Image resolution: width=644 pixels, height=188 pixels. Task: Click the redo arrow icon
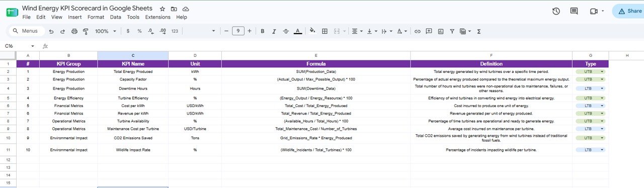click(63, 31)
